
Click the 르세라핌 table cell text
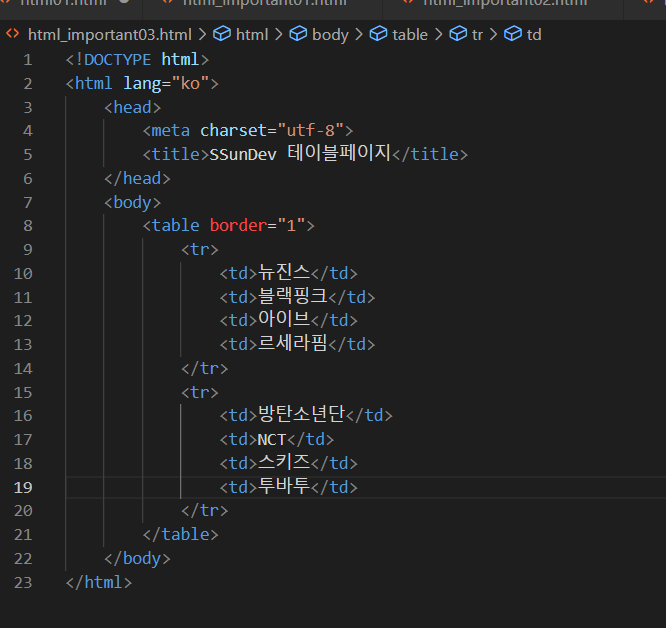(x=293, y=343)
